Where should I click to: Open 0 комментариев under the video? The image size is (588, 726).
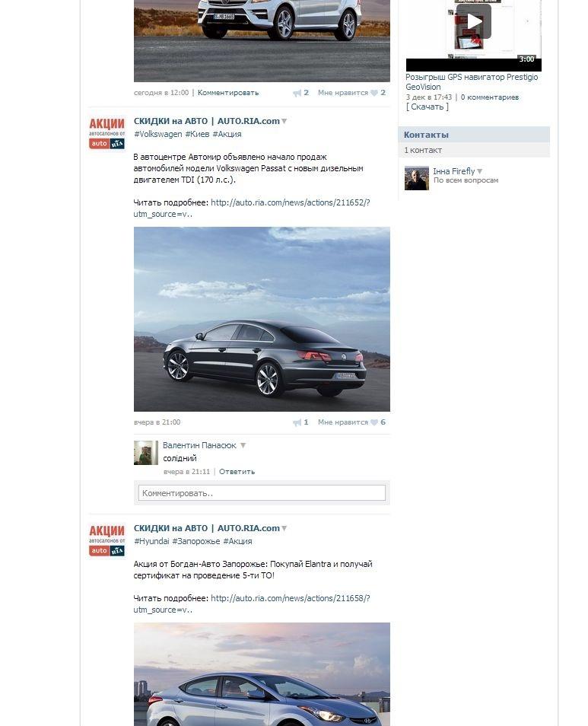489,97
